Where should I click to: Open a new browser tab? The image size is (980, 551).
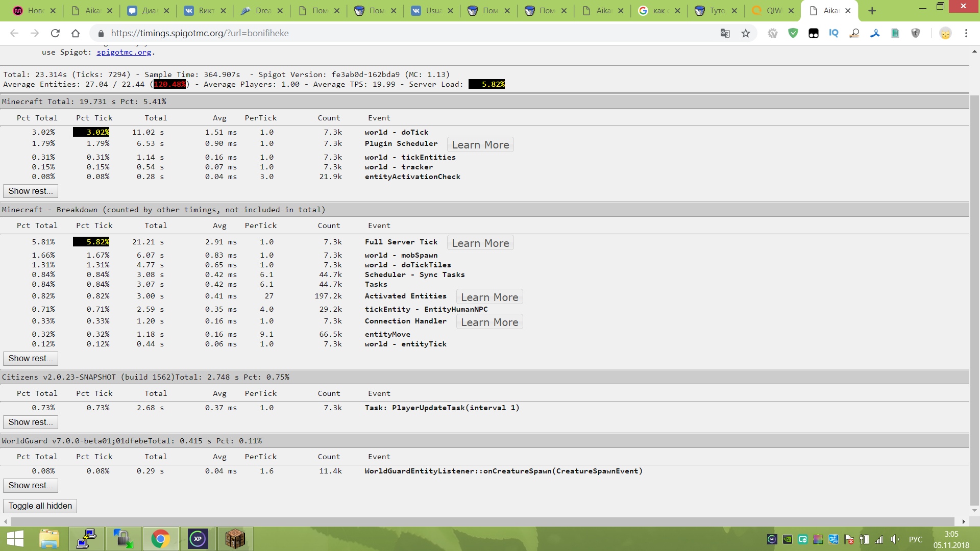pyautogui.click(x=872, y=11)
